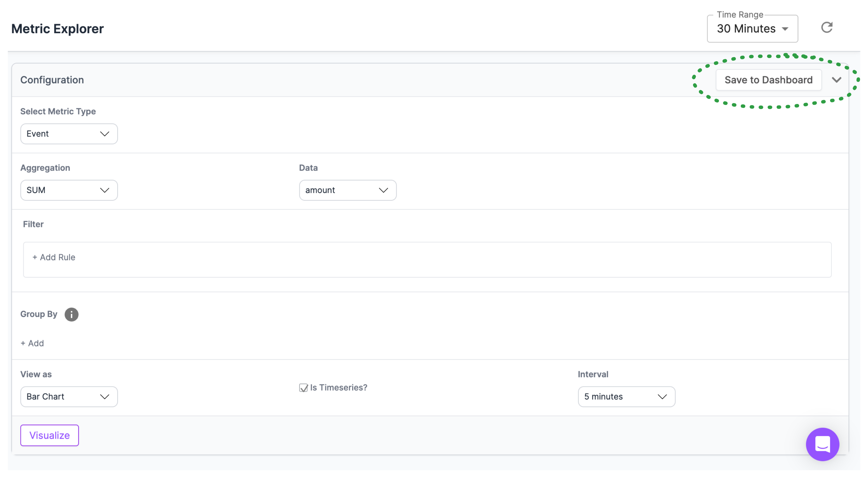Open the Interval 5 minutes dropdown
This screenshot has width=868, height=478.
tap(626, 397)
